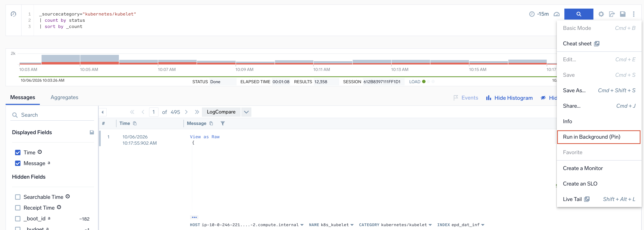Click the green LOAD indicator dot
Image resolution: width=644 pixels, height=230 pixels.
point(424,82)
